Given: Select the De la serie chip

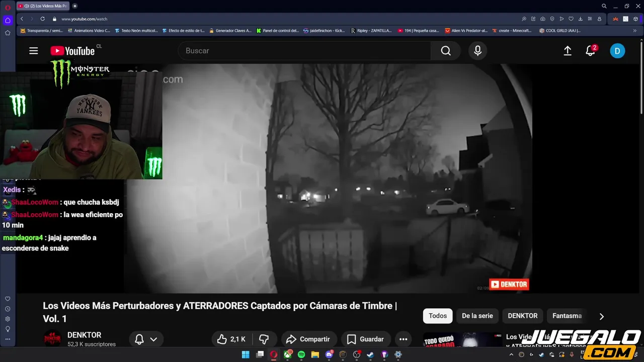Looking at the screenshot, I should [477, 316].
